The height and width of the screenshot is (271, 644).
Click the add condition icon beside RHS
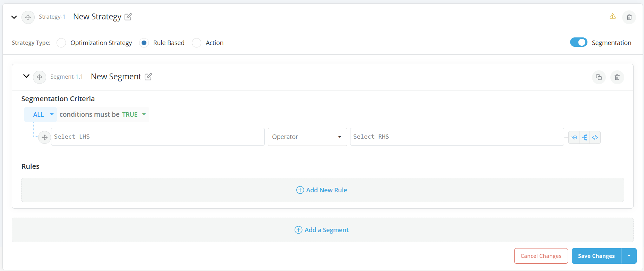(x=574, y=138)
